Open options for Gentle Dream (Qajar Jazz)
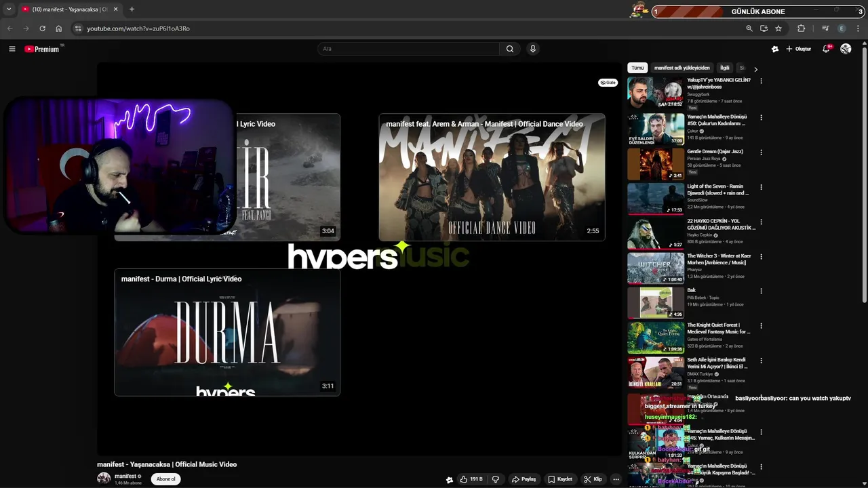This screenshot has width=868, height=488. point(761,152)
